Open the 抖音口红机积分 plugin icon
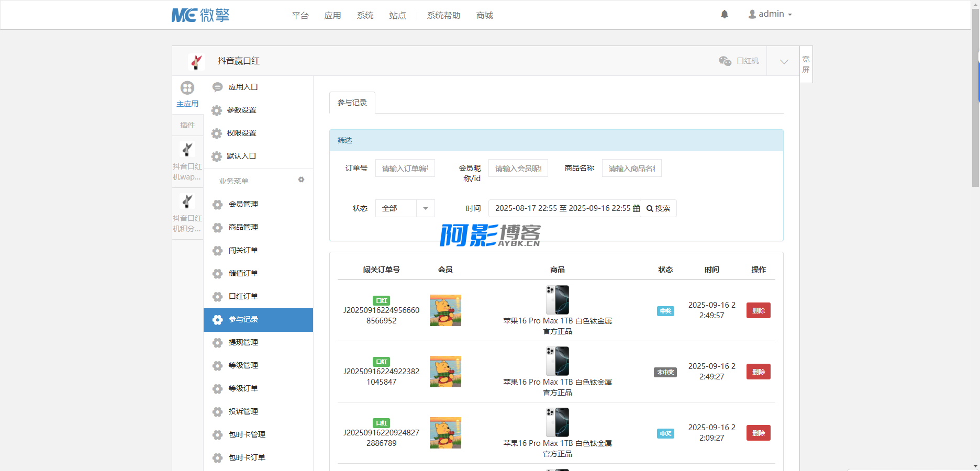Image resolution: width=980 pixels, height=471 pixels. pyautogui.click(x=187, y=201)
